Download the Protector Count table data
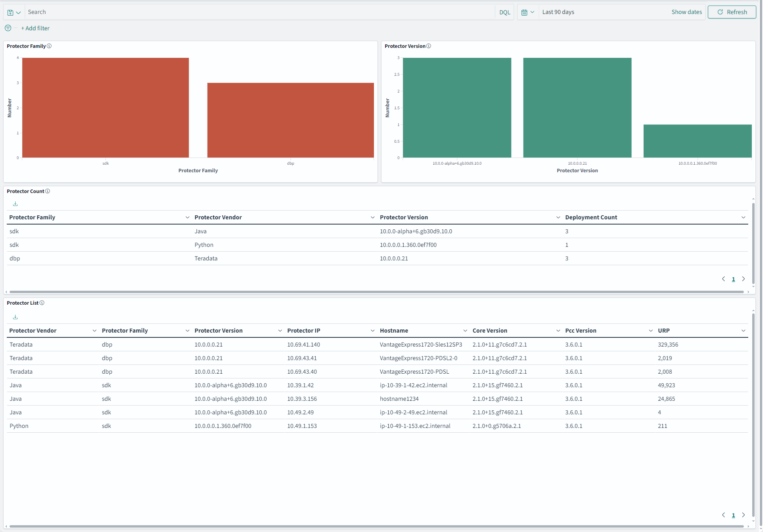This screenshot has width=763, height=532. point(15,203)
